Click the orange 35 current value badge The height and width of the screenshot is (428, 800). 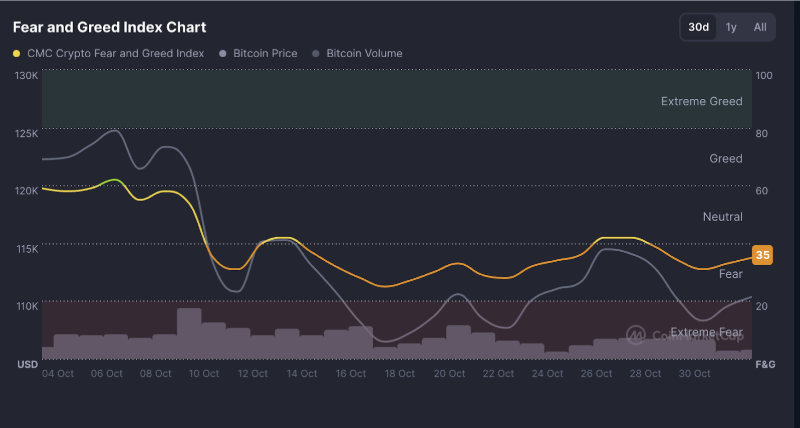(x=762, y=255)
